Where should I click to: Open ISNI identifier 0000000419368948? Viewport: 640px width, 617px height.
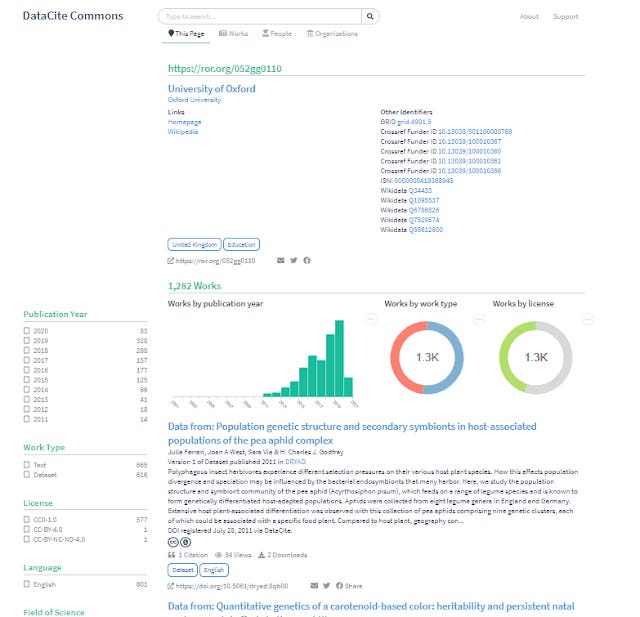pyautogui.click(x=424, y=180)
